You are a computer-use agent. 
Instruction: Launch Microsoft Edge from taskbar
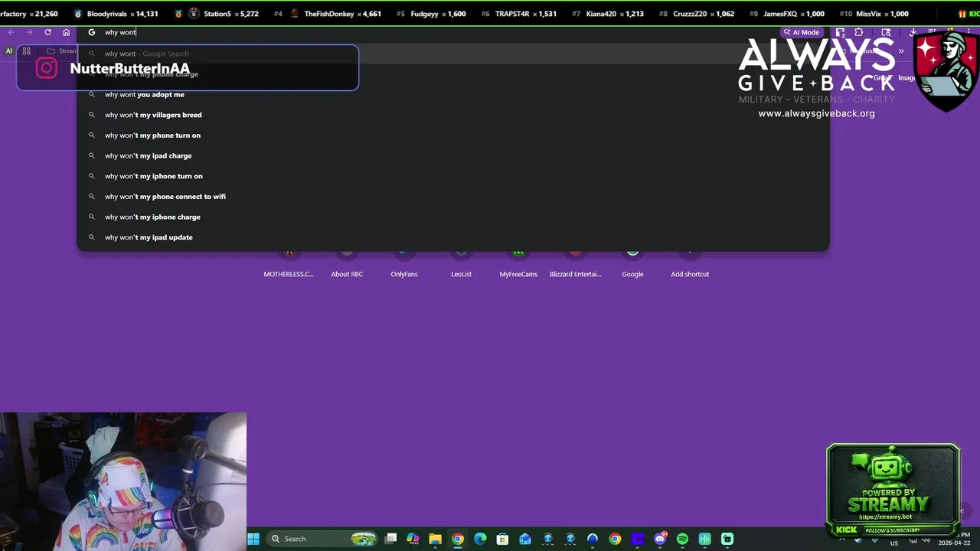click(x=480, y=539)
